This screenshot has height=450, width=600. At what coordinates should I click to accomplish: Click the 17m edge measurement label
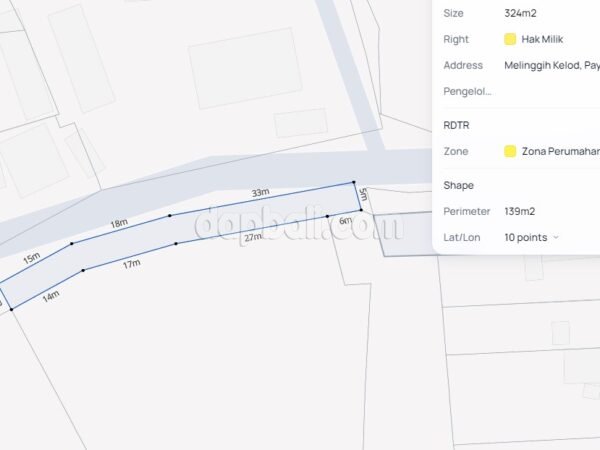(131, 265)
